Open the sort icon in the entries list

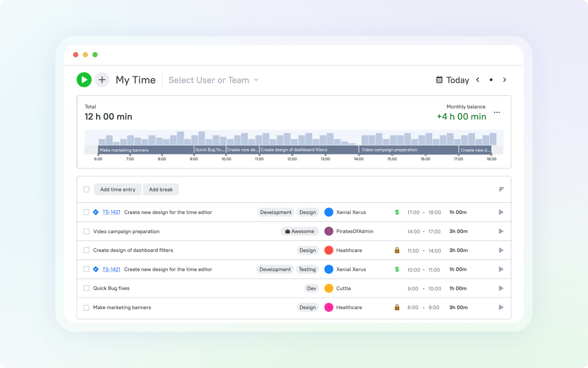click(x=502, y=190)
